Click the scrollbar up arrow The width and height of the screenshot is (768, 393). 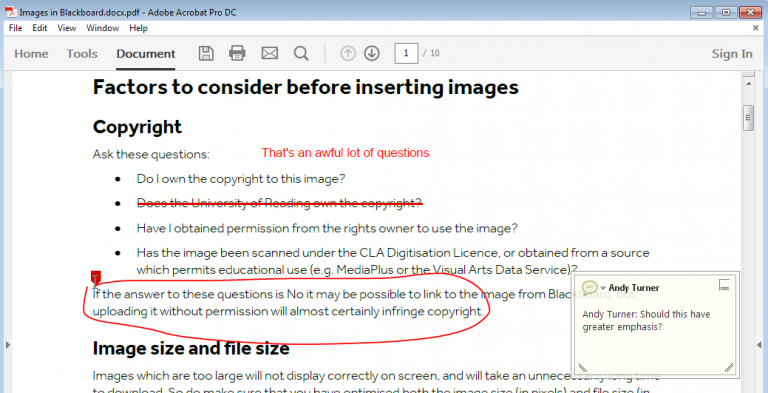click(748, 84)
